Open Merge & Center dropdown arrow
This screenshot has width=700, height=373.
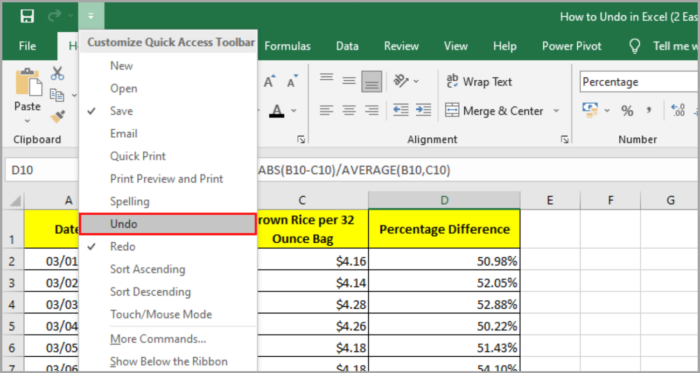point(556,111)
